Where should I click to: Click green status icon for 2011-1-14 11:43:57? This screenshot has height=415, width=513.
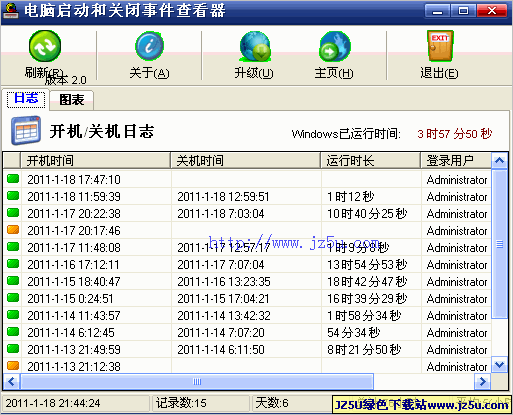(x=13, y=315)
